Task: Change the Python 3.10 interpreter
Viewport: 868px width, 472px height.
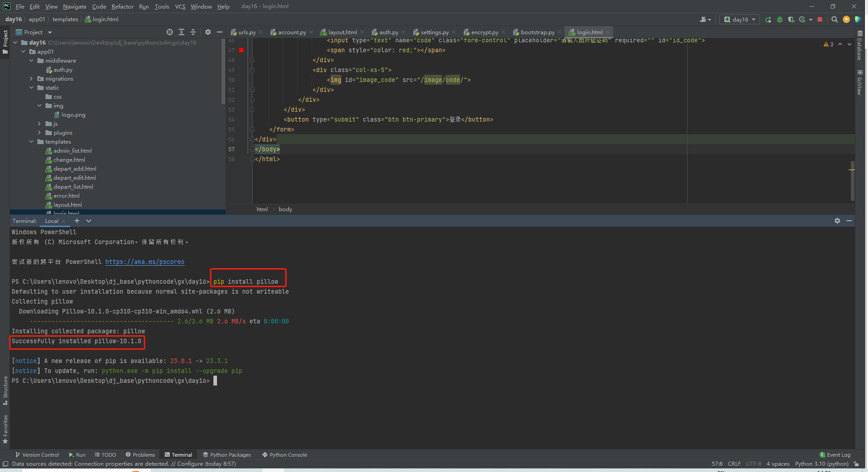Action: [x=822, y=464]
